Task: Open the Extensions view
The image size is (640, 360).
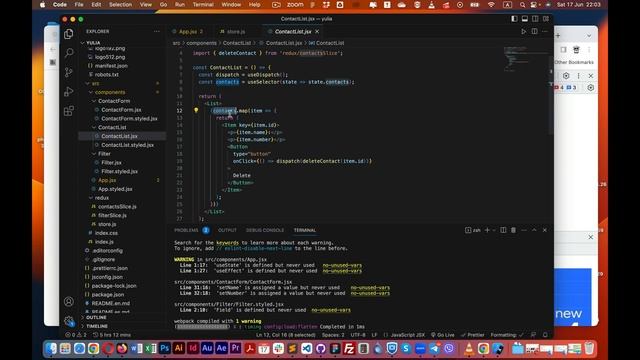Action: (x=69, y=111)
